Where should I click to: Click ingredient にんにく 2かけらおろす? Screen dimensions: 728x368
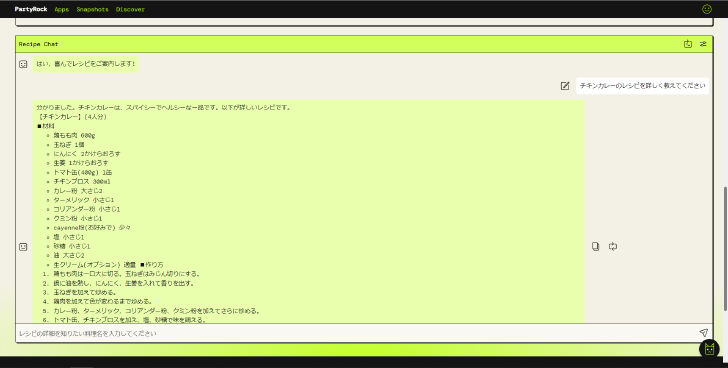tap(87, 154)
